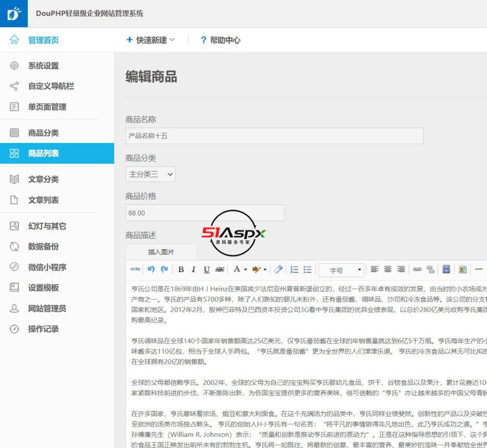Click the redo icon in editor toolbar
This screenshot has height=448, width=487.
tap(165, 270)
